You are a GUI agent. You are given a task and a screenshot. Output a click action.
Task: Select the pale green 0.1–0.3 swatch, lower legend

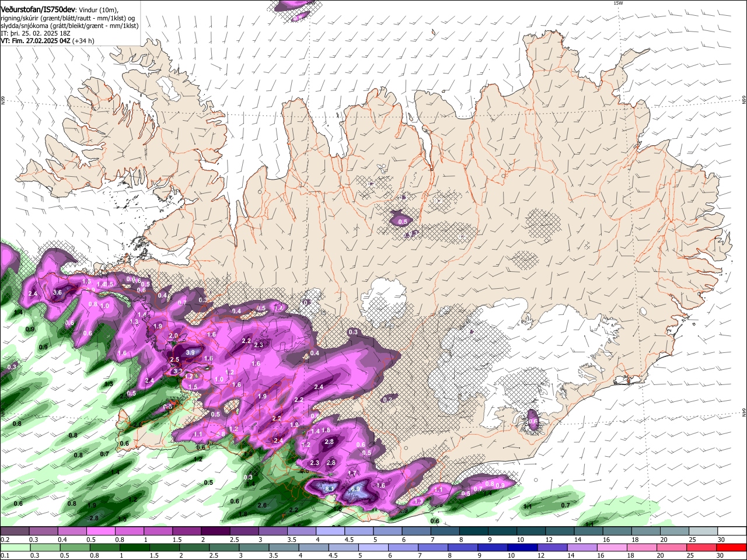click(15, 547)
